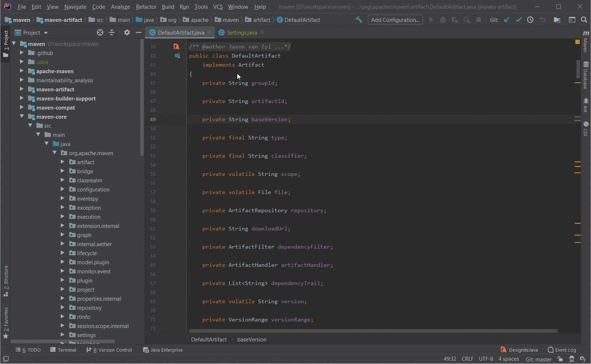
Task: Click the tool window toggle icon in bottom-left corner
Action: point(6,359)
